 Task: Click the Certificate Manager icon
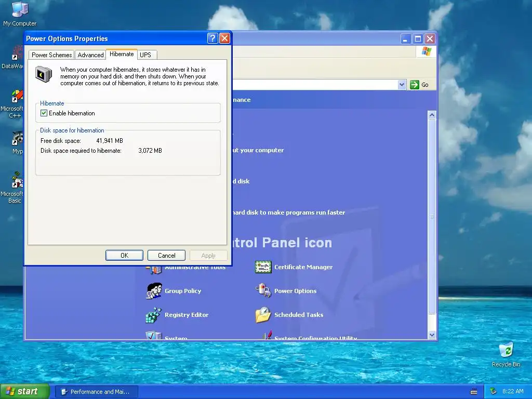tap(263, 267)
